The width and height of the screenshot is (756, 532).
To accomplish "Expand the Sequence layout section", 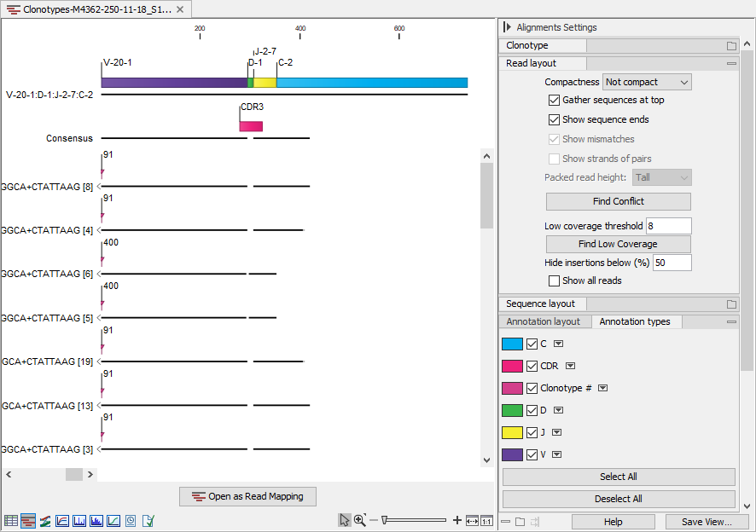I will coord(541,304).
